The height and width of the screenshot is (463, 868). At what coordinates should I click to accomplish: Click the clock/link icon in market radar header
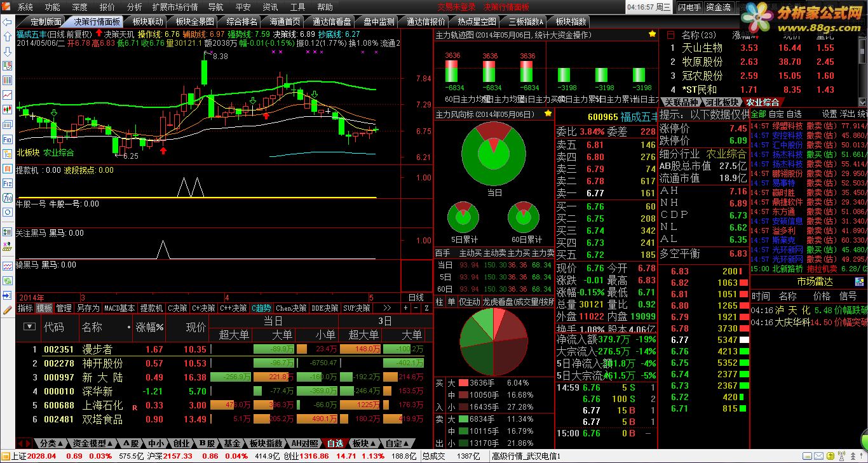[858, 281]
